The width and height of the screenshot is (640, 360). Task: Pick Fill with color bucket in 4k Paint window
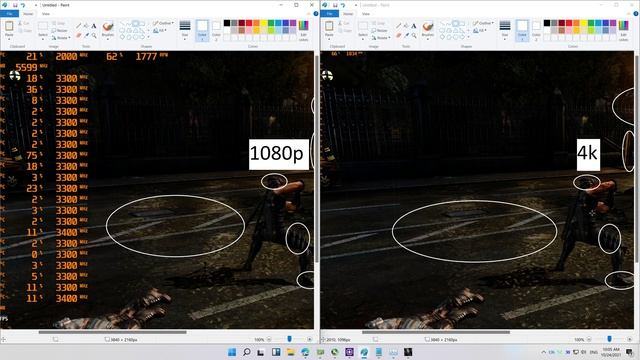[x=406, y=26]
